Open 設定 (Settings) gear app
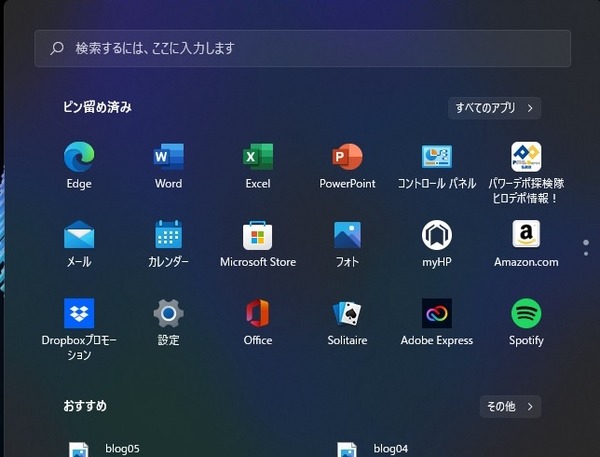 pos(168,322)
